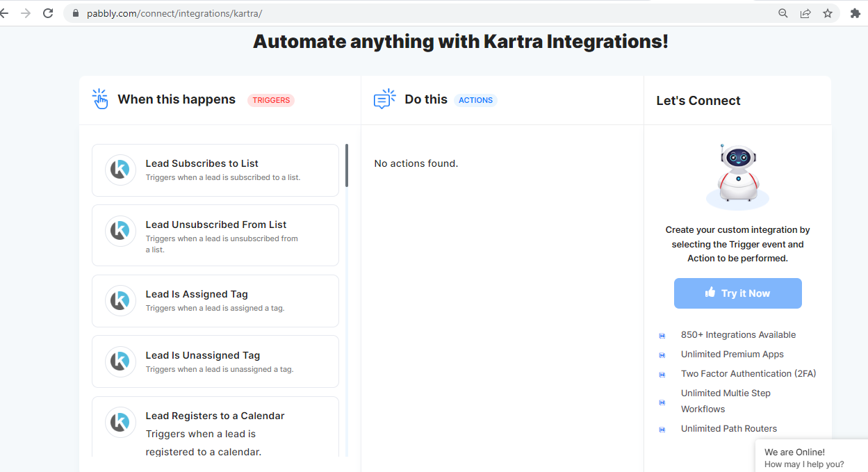Screen dimensions: 868x472
Task: Click the "Let's Connect" heading
Action: tap(698, 101)
